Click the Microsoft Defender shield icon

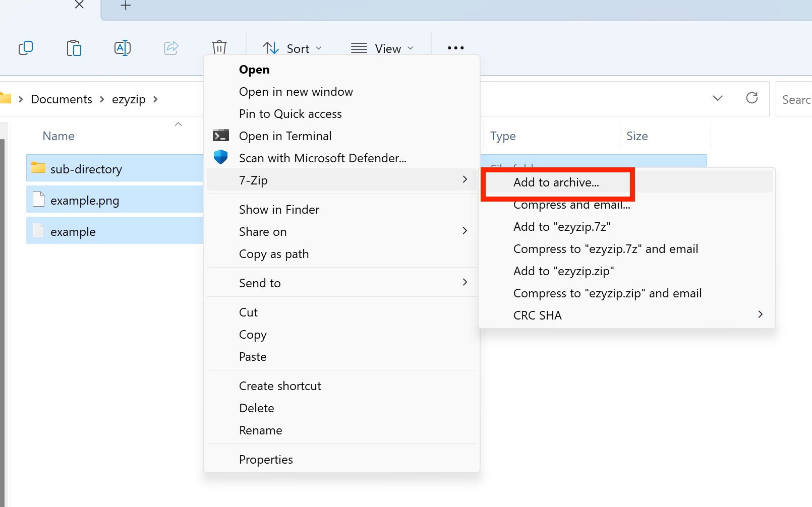[x=221, y=157]
